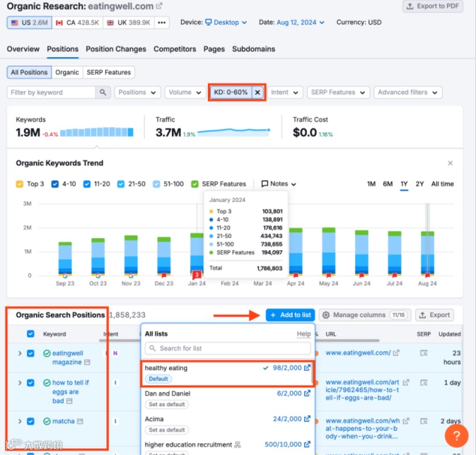Select the CA 428.5K database

click(77, 23)
